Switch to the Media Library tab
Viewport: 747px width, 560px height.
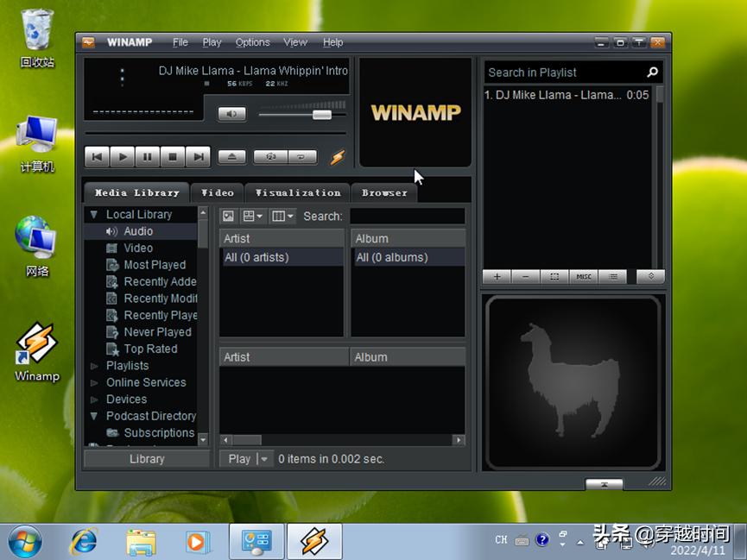pyautogui.click(x=137, y=193)
